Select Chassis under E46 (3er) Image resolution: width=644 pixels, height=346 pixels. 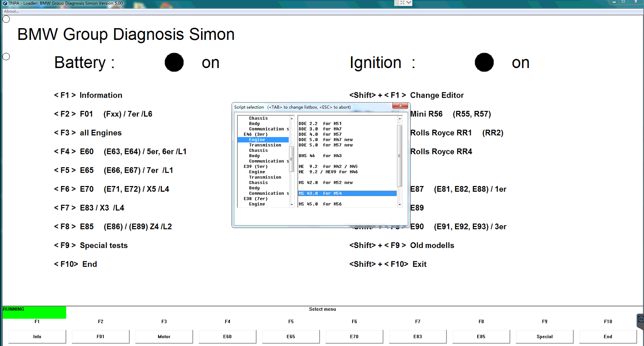(x=258, y=150)
